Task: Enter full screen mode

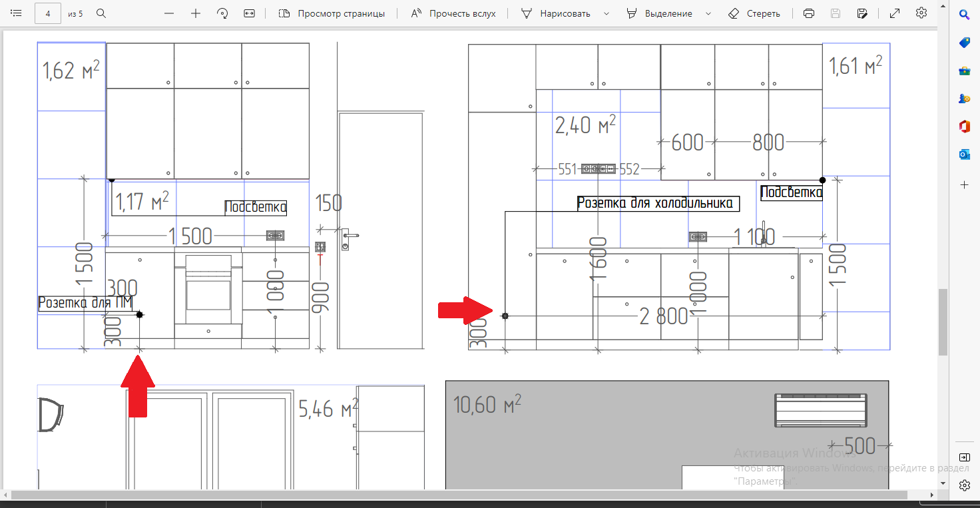Action: click(x=895, y=13)
